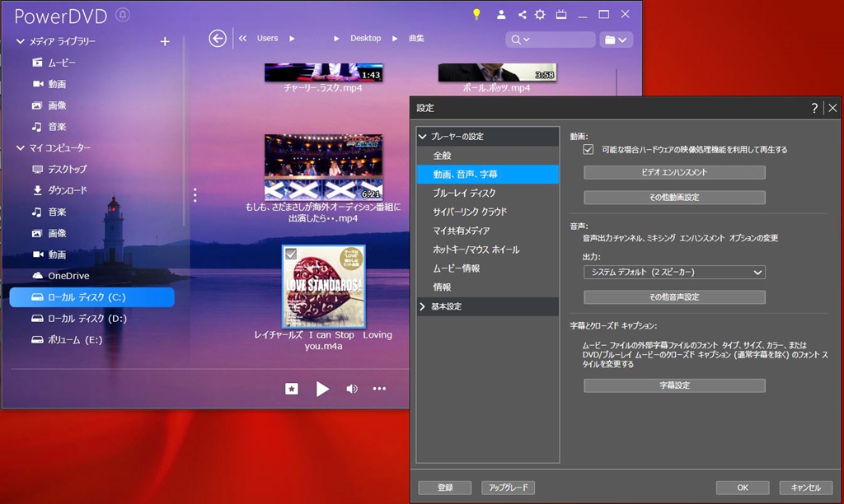Open help question mark in 設定 dialog

(814, 108)
